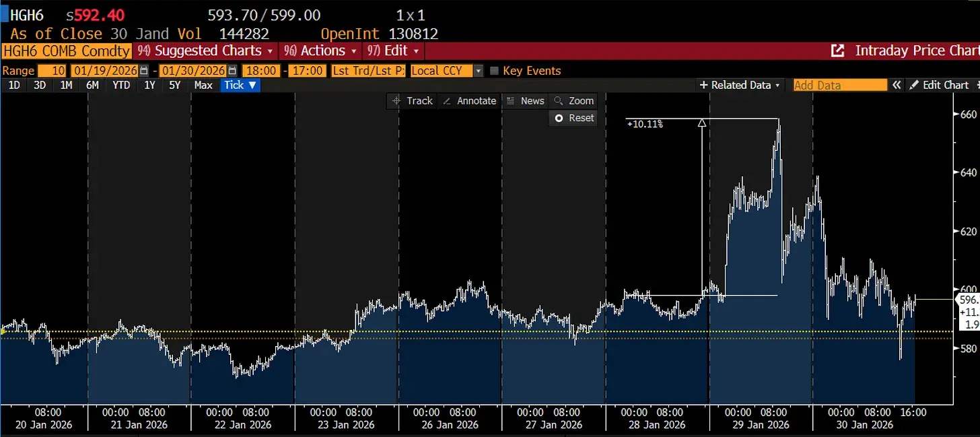980x437 pixels.
Task: Open Edit Chart pencil tool
Action: [940, 85]
